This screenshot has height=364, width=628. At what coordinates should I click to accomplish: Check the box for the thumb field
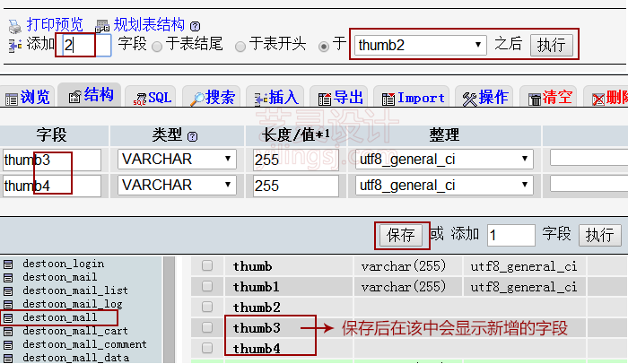(207, 265)
